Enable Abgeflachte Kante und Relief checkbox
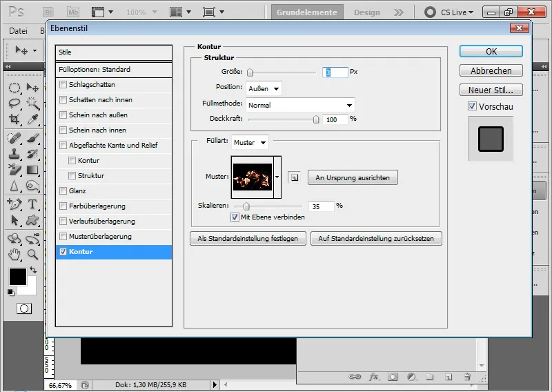Viewport: 552px width, 392px height. coord(63,145)
